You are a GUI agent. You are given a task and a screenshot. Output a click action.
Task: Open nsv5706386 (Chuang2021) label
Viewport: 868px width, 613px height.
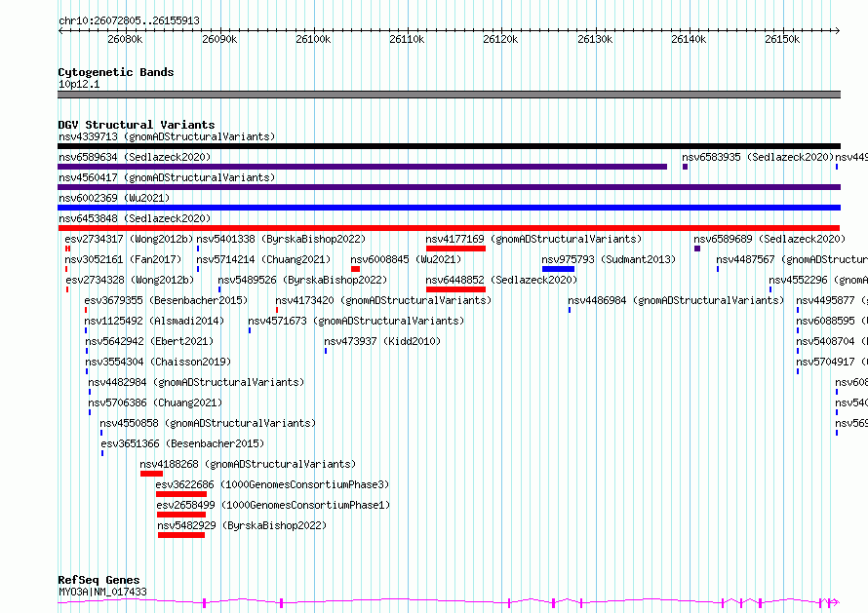click(155, 402)
